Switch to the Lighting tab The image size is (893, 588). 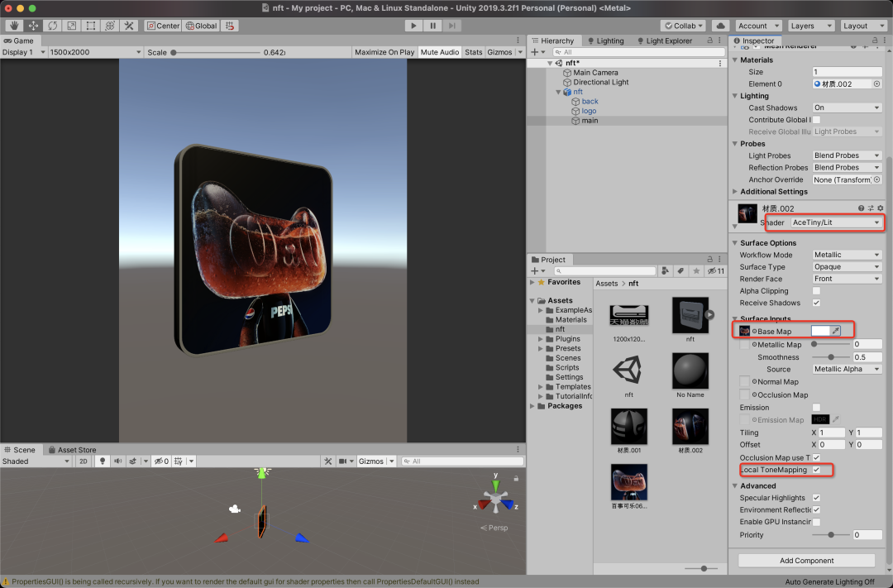tap(606, 41)
